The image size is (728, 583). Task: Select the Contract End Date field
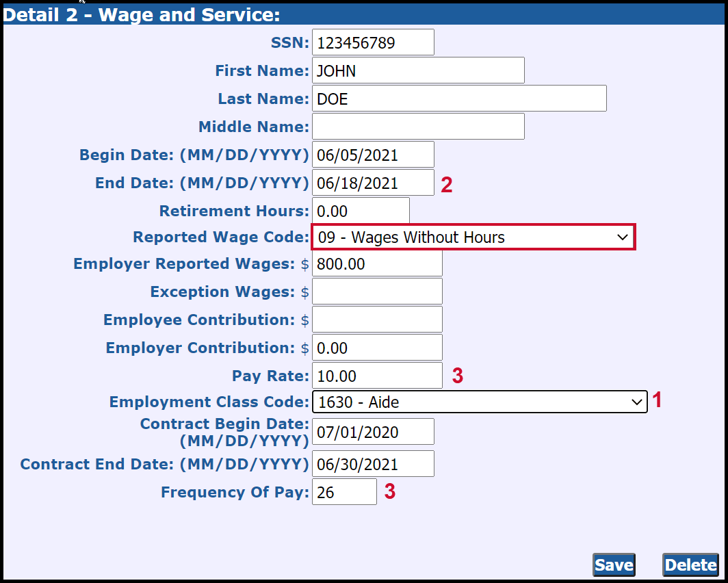pyautogui.click(x=373, y=463)
